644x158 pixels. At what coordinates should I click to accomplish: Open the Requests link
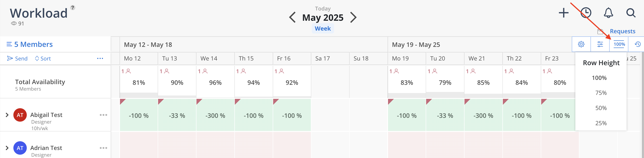[x=623, y=31]
